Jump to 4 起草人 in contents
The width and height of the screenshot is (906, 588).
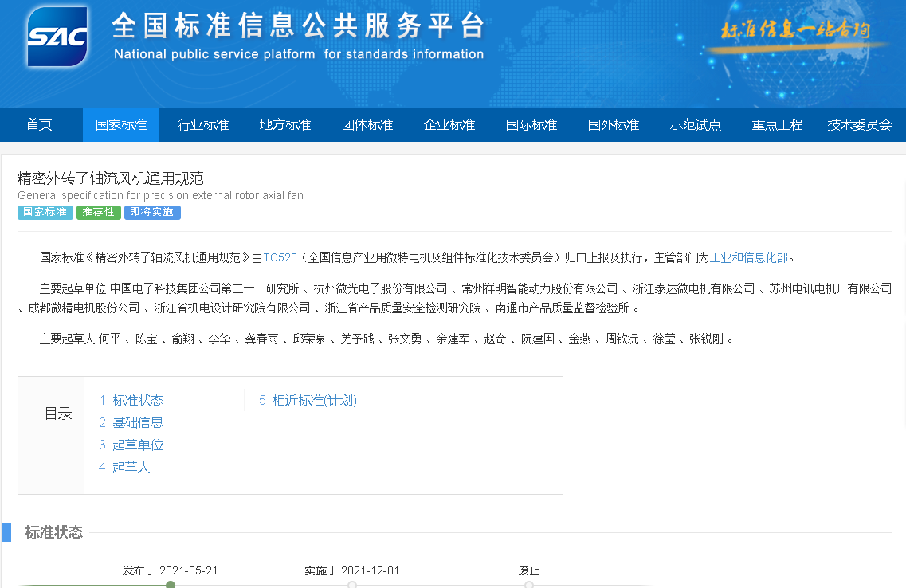(124, 467)
